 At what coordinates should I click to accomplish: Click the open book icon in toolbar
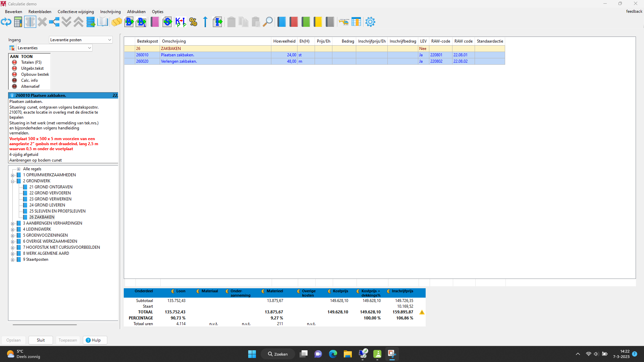click(x=103, y=22)
